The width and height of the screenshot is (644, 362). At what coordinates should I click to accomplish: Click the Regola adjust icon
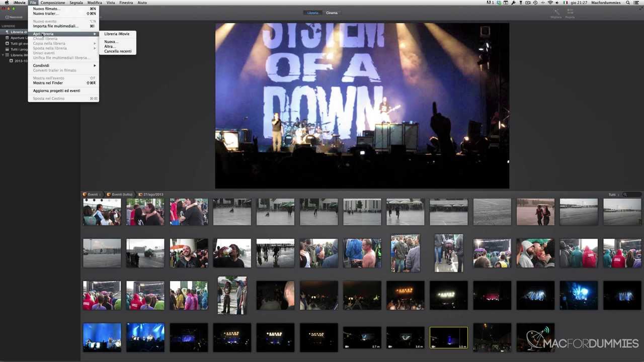tap(570, 14)
